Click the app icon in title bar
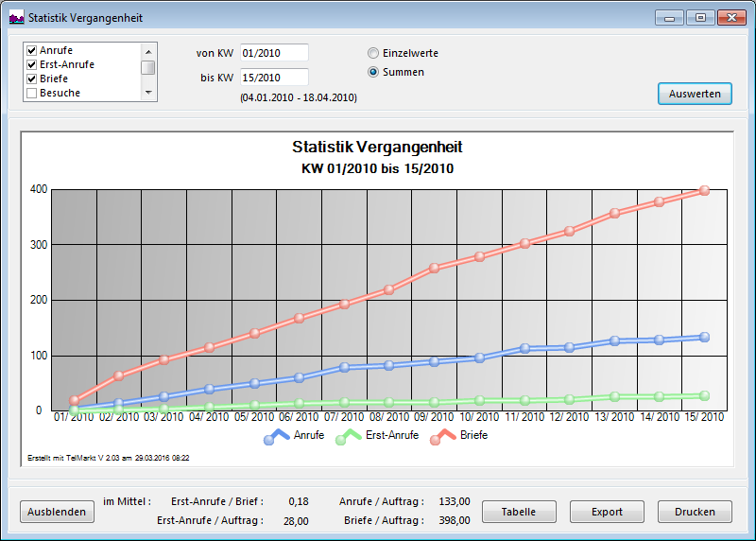The image size is (756, 541). 16,17
